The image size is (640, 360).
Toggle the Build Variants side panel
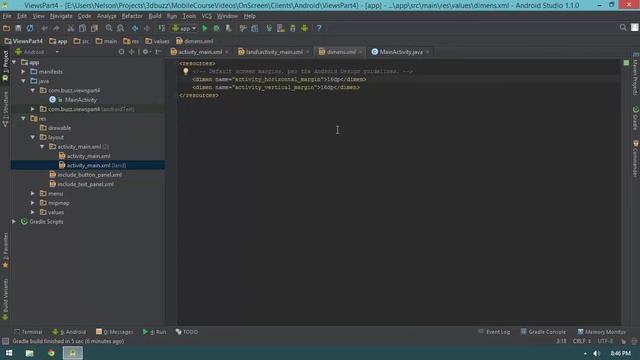click(5, 299)
